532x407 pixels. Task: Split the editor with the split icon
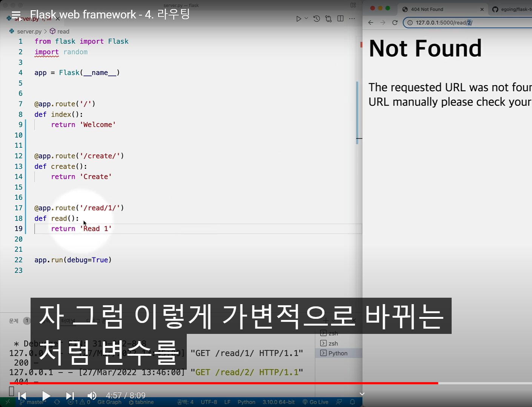pyautogui.click(x=340, y=18)
